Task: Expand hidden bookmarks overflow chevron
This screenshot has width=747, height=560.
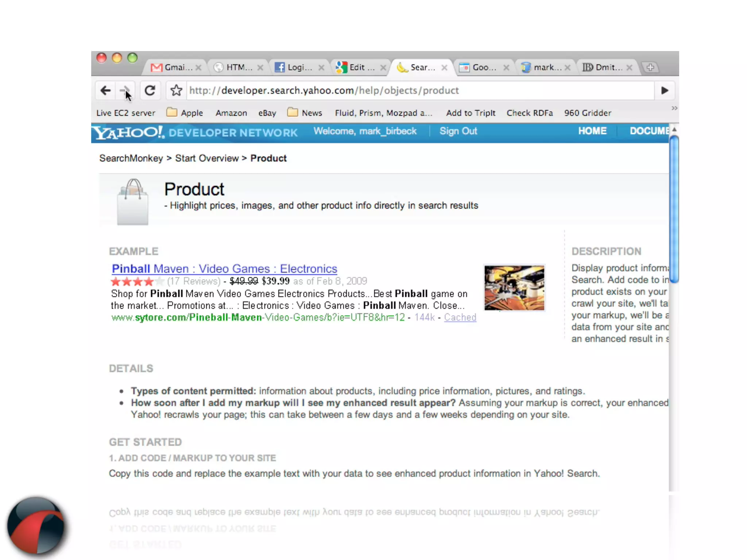Action: pyautogui.click(x=674, y=108)
